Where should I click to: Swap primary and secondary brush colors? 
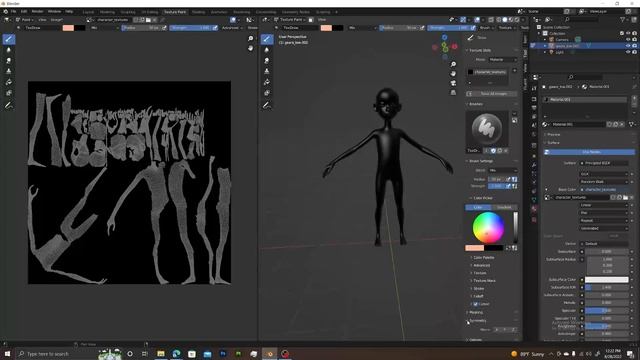click(509, 248)
